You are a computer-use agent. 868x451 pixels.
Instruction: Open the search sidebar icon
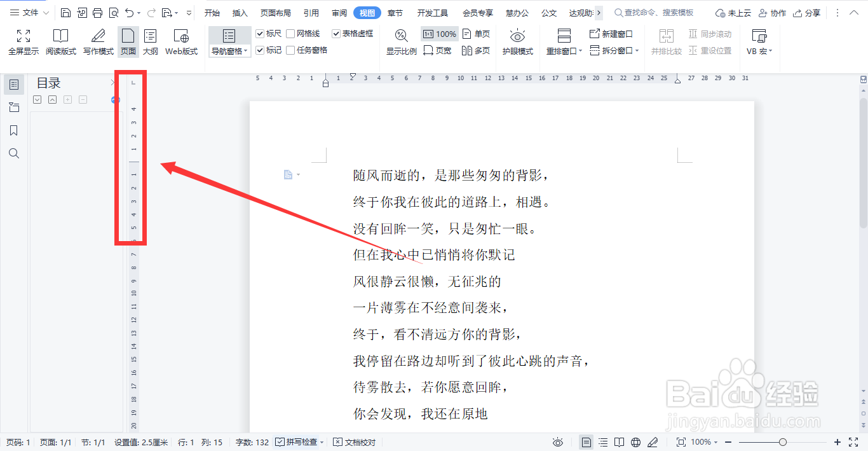click(x=14, y=153)
